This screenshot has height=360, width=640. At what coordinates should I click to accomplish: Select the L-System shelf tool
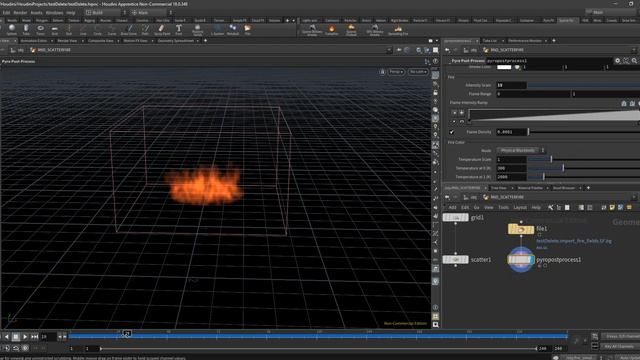click(x=218, y=29)
